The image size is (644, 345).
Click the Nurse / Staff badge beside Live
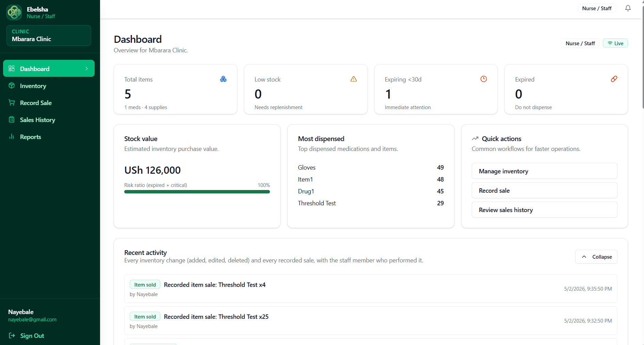point(580,43)
